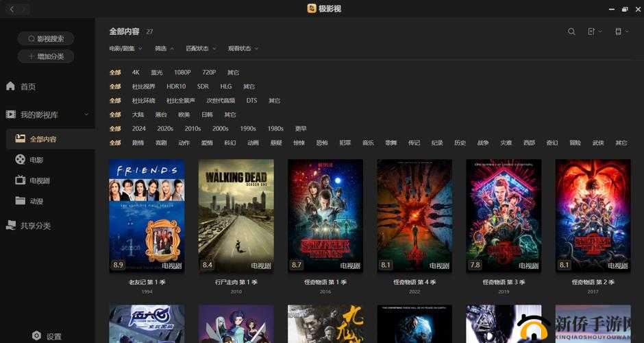Viewport: 644px width, 343px height.
Task: Select the 杜比视界 filter
Action: 144,86
